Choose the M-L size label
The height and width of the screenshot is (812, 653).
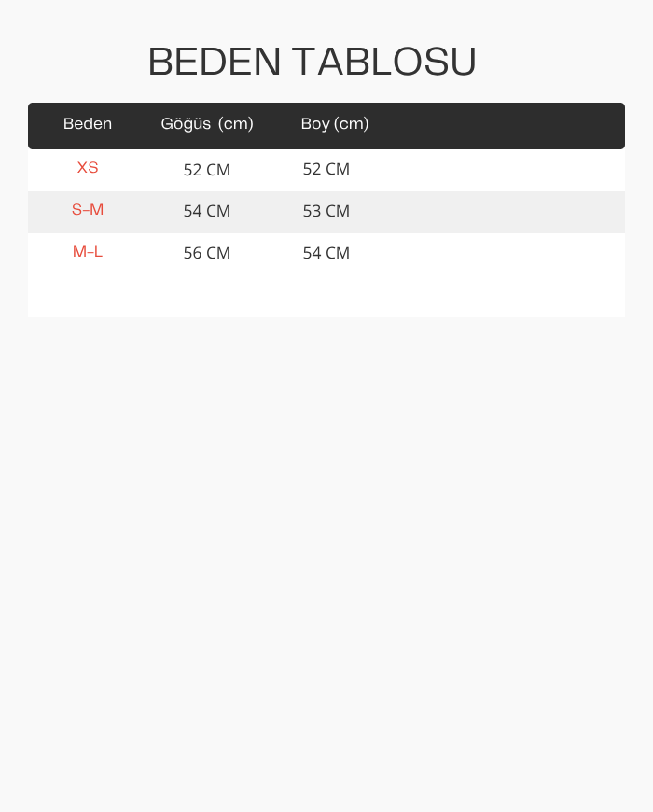coord(88,252)
